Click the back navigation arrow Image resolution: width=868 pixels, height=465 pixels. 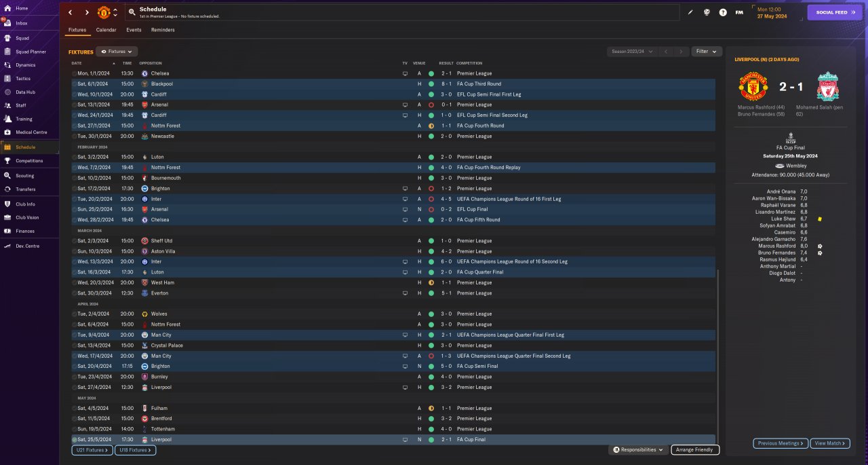[x=70, y=12]
